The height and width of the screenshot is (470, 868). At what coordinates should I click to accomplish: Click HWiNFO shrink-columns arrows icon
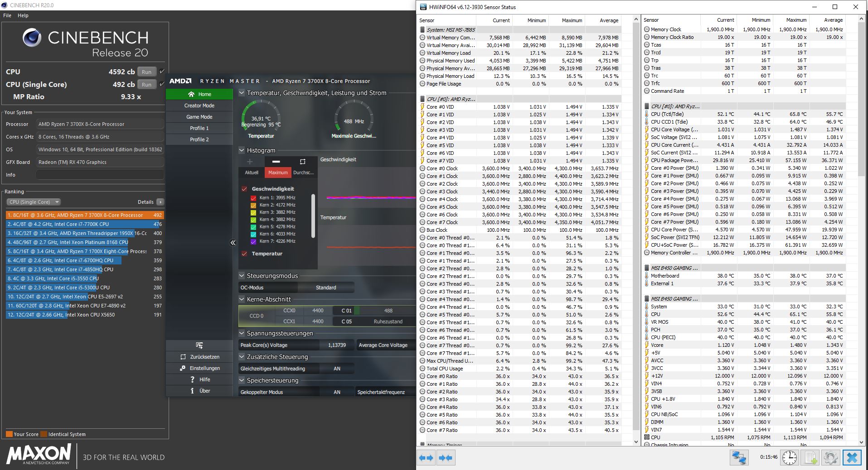coord(445,458)
